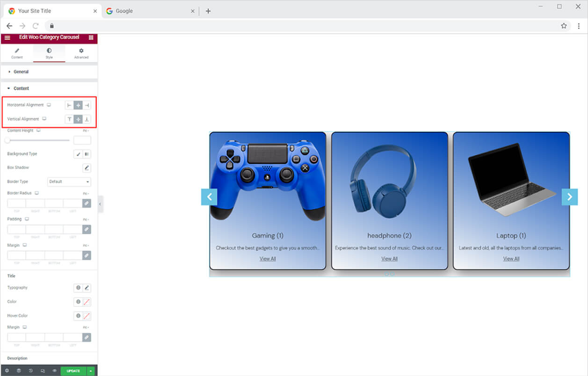Open history icon in bottom bar
588x376 pixels.
(x=30, y=371)
